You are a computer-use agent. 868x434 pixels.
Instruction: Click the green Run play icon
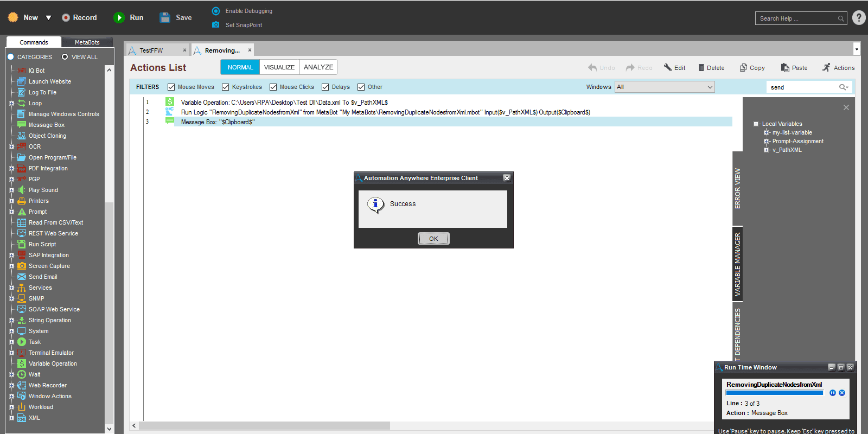(119, 17)
